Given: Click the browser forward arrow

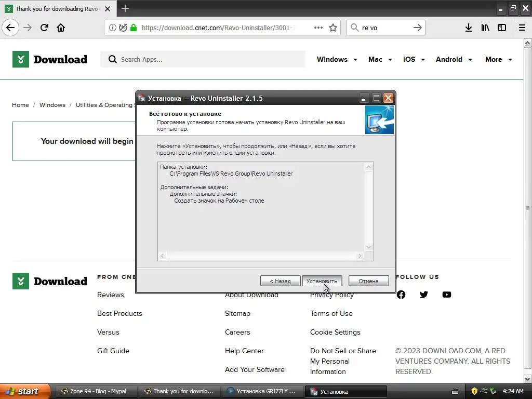Looking at the screenshot, I should tap(28, 28).
